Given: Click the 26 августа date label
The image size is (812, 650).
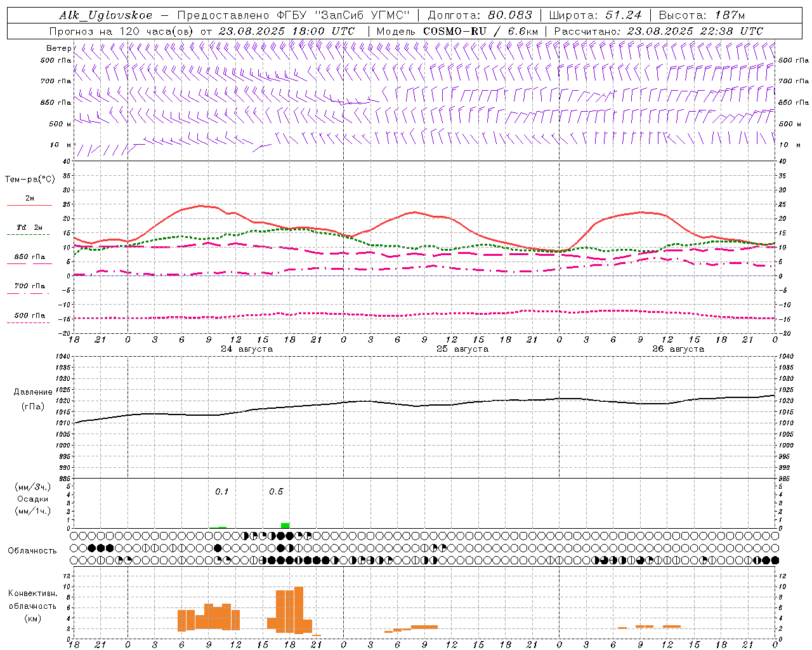Looking at the screenshot, I should tap(678, 349).
